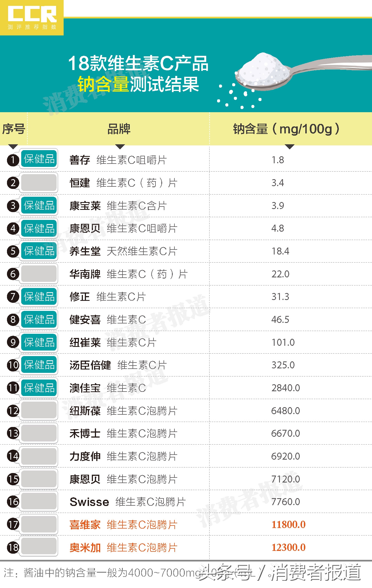This screenshot has height=588, width=372.
Task: Open the 奥米加 维生素C泡腾片 entry
Action: coord(123,548)
